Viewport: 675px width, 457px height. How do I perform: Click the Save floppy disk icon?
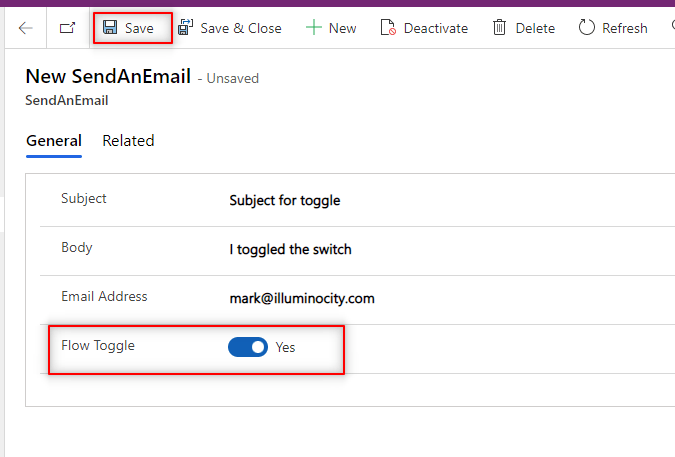pyautogui.click(x=110, y=28)
